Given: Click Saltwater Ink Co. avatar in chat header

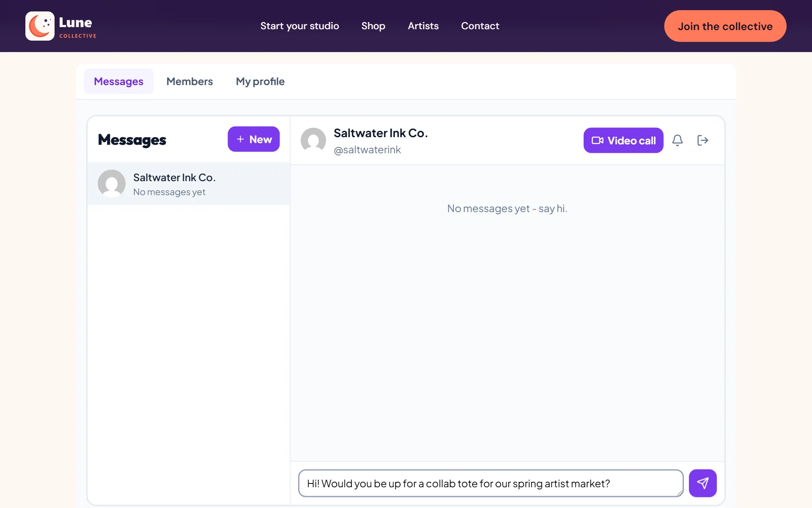Looking at the screenshot, I should pyautogui.click(x=313, y=140).
